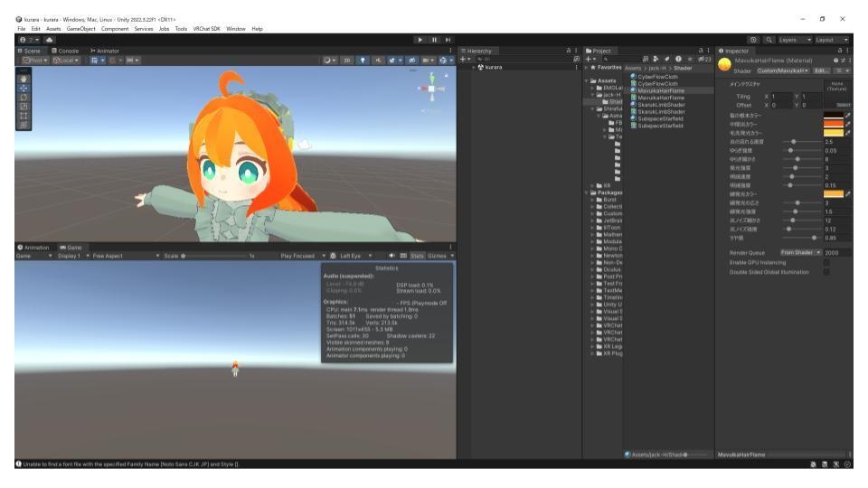Screen dimensions: 868x488
Task: Switch to the Console tab
Action: pyautogui.click(x=65, y=51)
